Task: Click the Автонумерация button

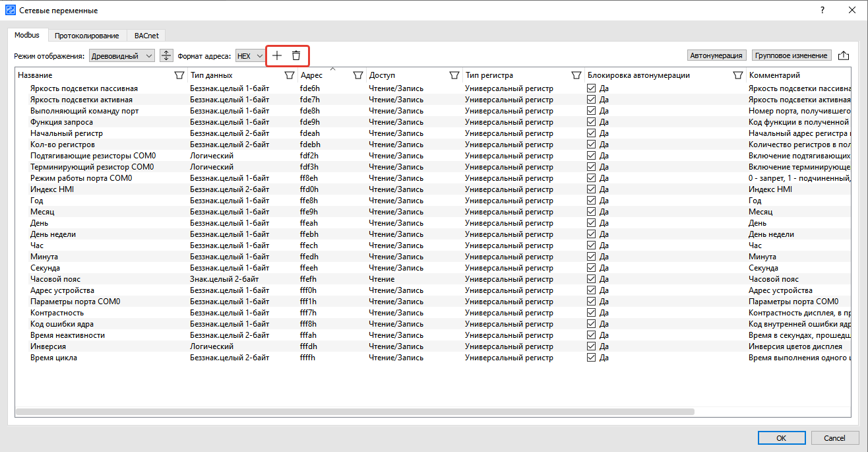Action: click(716, 55)
